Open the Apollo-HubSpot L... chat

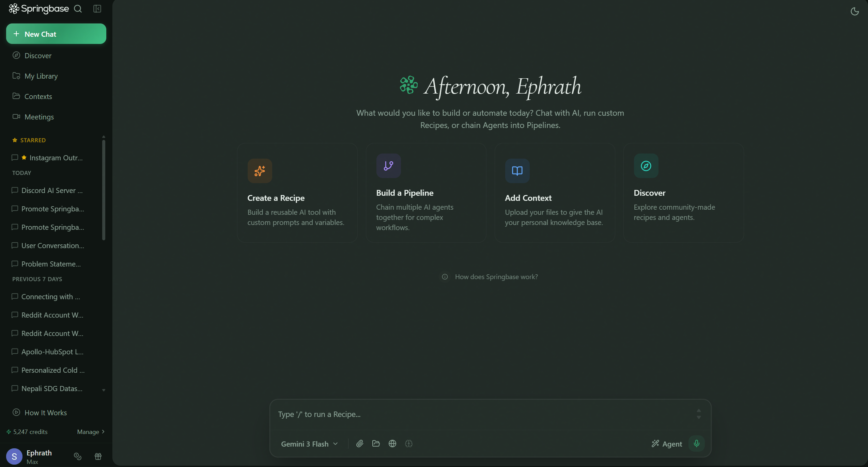coord(53,352)
